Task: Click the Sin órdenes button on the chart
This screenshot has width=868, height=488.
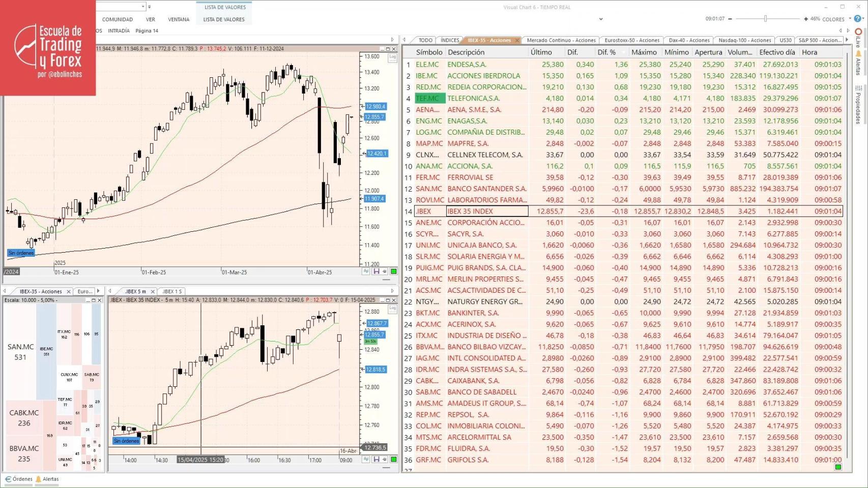Action: [x=20, y=253]
